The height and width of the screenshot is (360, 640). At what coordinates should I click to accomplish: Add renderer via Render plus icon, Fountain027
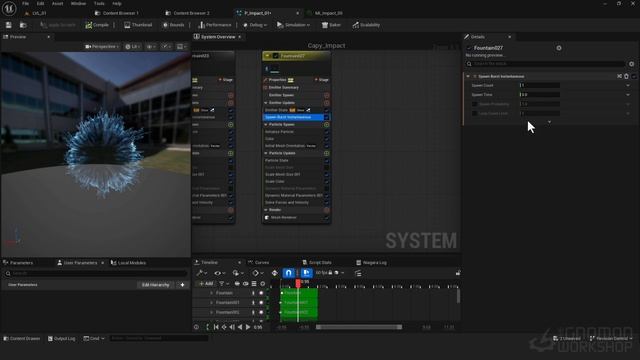click(x=327, y=210)
